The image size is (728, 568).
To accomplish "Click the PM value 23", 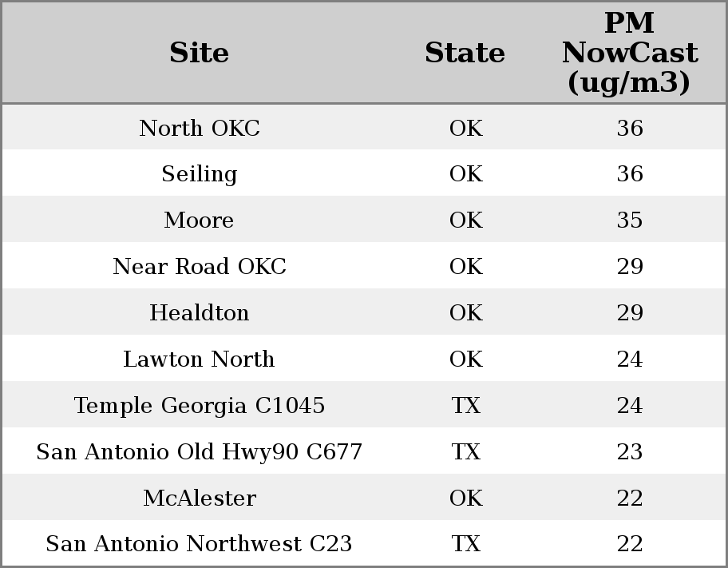I will [x=629, y=452].
